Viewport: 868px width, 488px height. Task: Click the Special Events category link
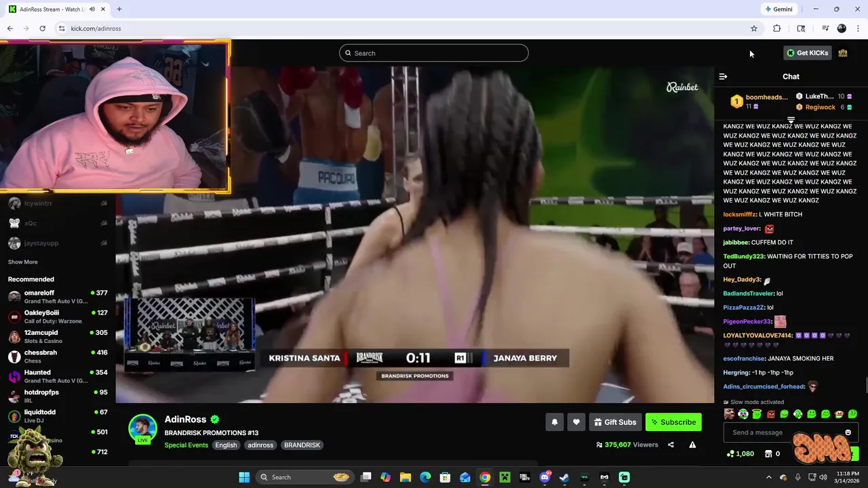186,445
